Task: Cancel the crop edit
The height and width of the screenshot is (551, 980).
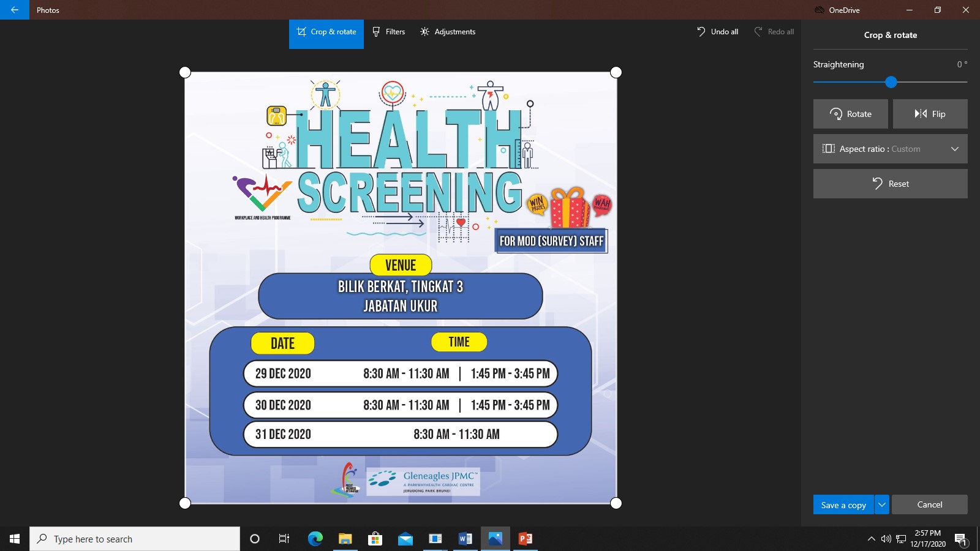Action: tap(930, 504)
